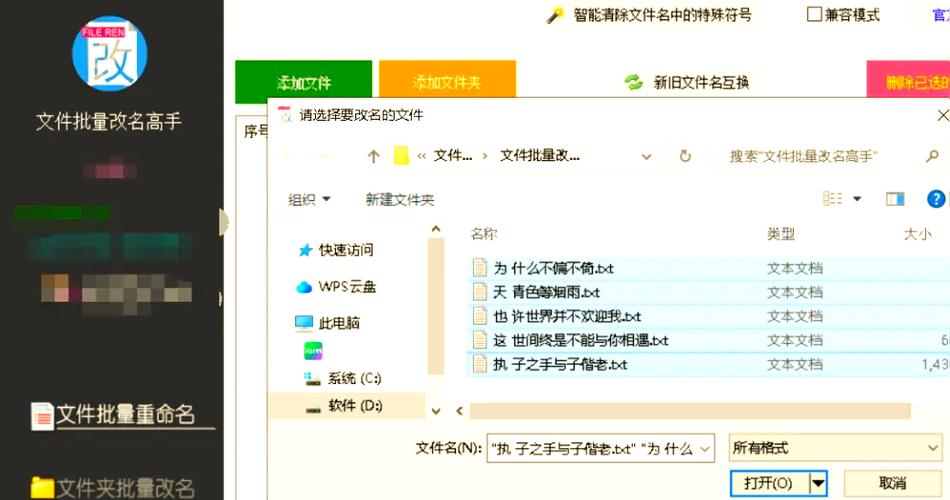The image size is (950, 500).
Task: Toggle the preview pane icon
Action: (x=895, y=198)
